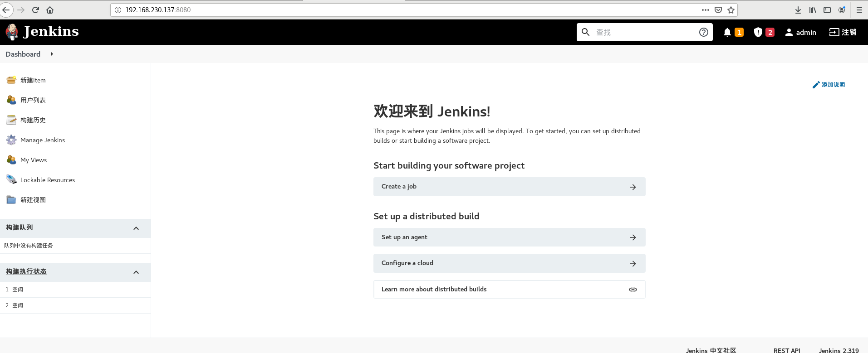Click the orange notification count badge

739,32
